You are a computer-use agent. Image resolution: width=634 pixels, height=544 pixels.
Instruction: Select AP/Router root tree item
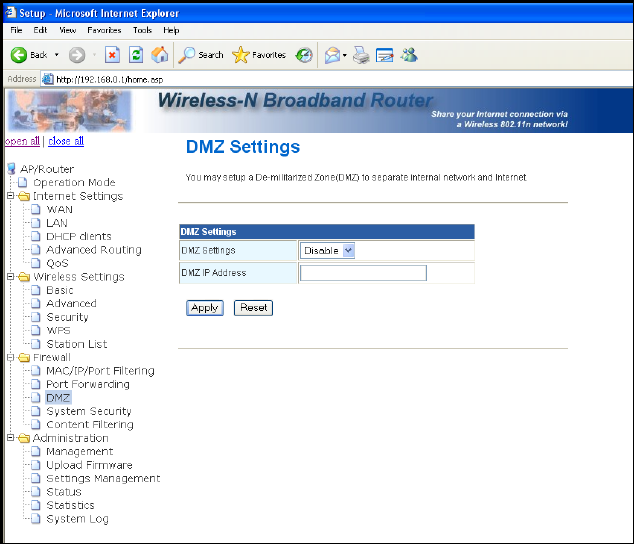(x=47, y=169)
